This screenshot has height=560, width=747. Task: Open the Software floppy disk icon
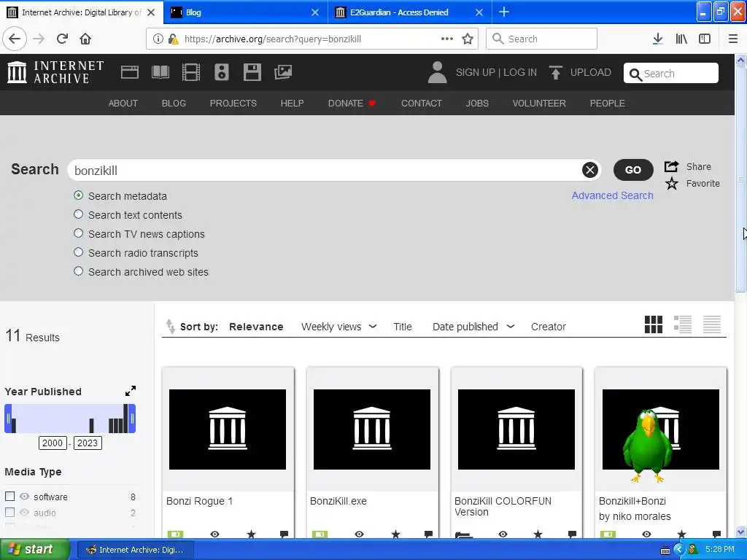point(252,72)
